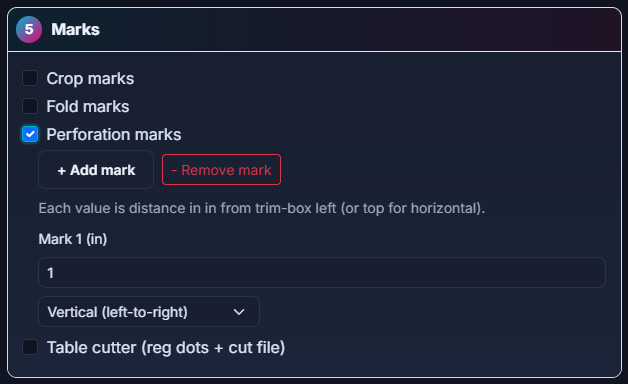This screenshot has height=384, width=628.
Task: Click the "Mark 1 (in)" field label
Action: 73,239
